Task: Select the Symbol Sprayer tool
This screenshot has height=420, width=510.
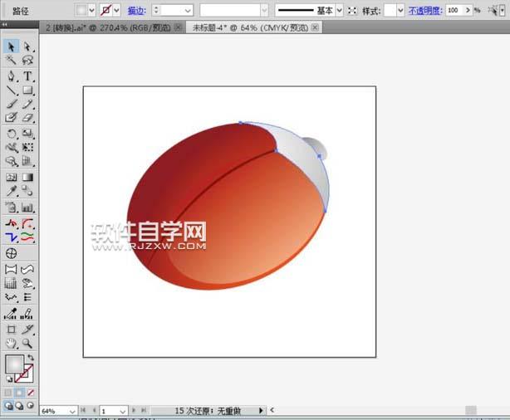Action: 11,207
